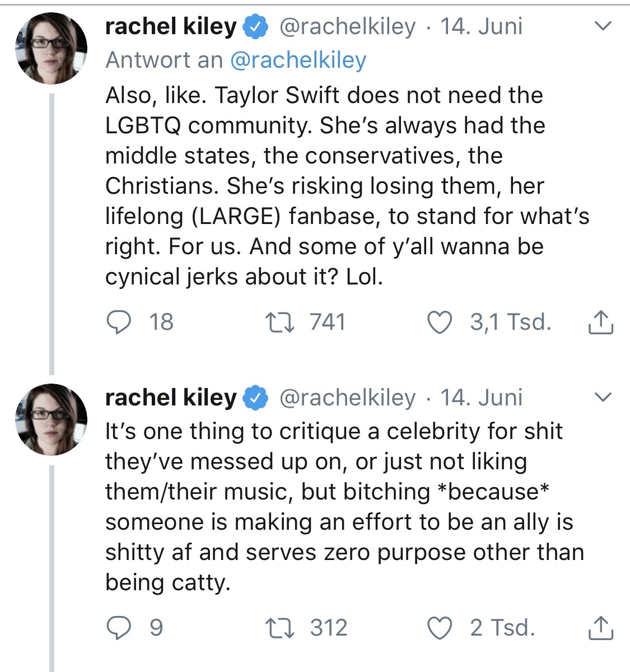The image size is (630, 672).
Task: Open the second tweet's 14. Juni timestamp
Action: point(481,398)
